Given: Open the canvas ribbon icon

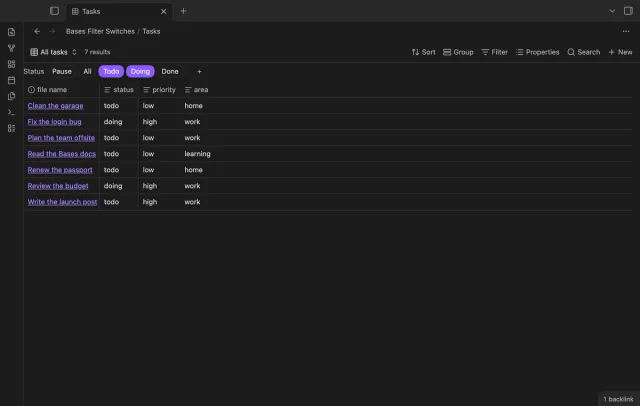Looking at the screenshot, I should tap(11, 64).
